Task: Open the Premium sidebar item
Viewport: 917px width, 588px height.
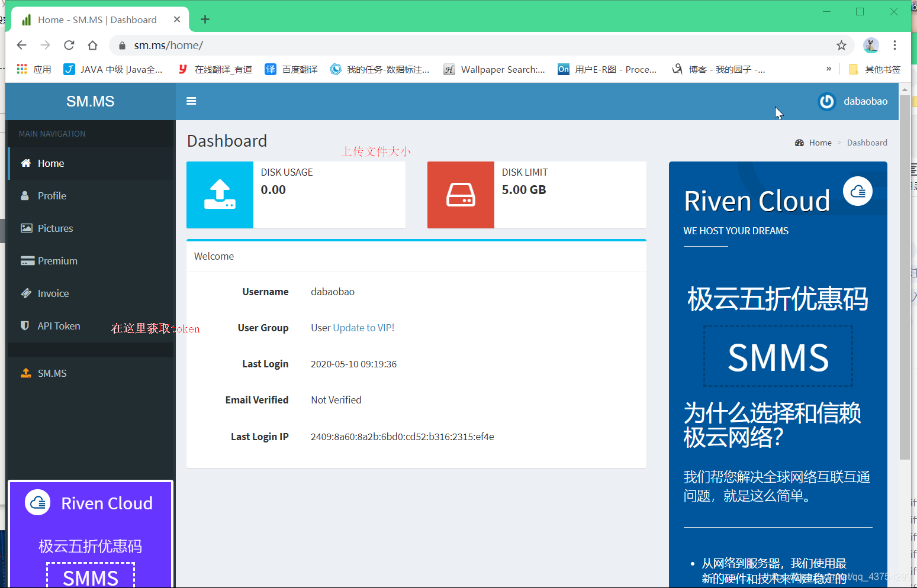Action: (91, 261)
